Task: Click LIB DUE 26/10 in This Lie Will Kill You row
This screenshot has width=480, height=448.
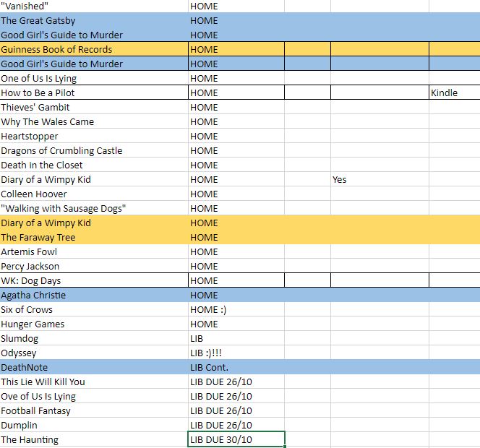Action: 236,382
